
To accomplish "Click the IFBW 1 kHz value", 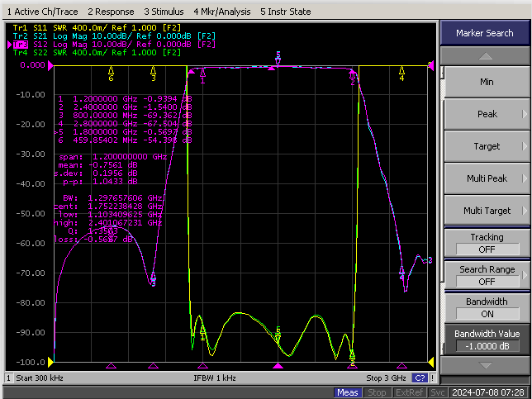I will [215, 378].
